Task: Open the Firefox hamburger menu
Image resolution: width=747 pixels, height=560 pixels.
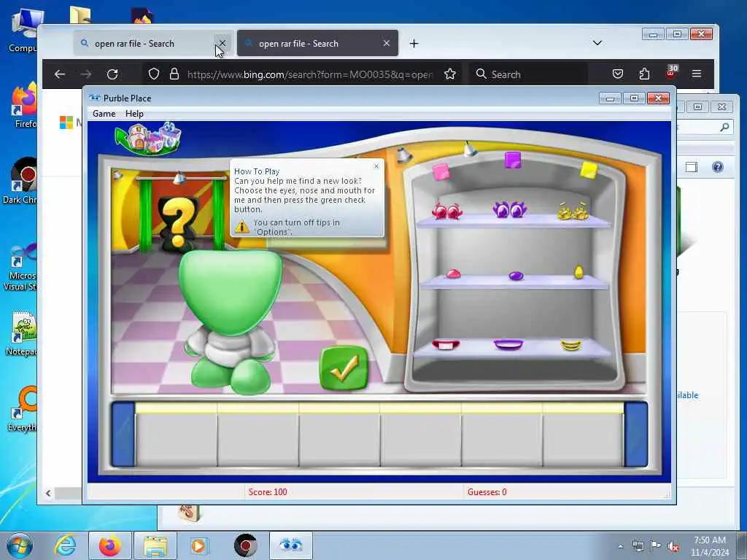Action: 697,74
